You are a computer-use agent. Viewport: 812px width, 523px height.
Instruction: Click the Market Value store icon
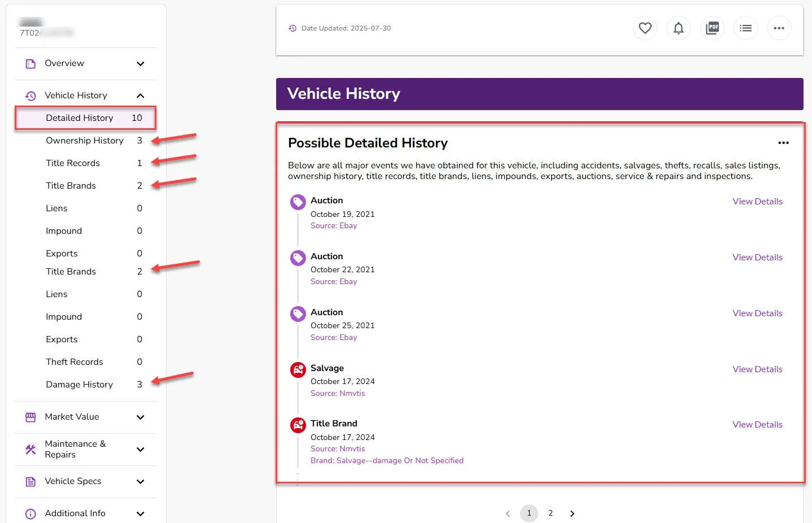click(x=30, y=417)
